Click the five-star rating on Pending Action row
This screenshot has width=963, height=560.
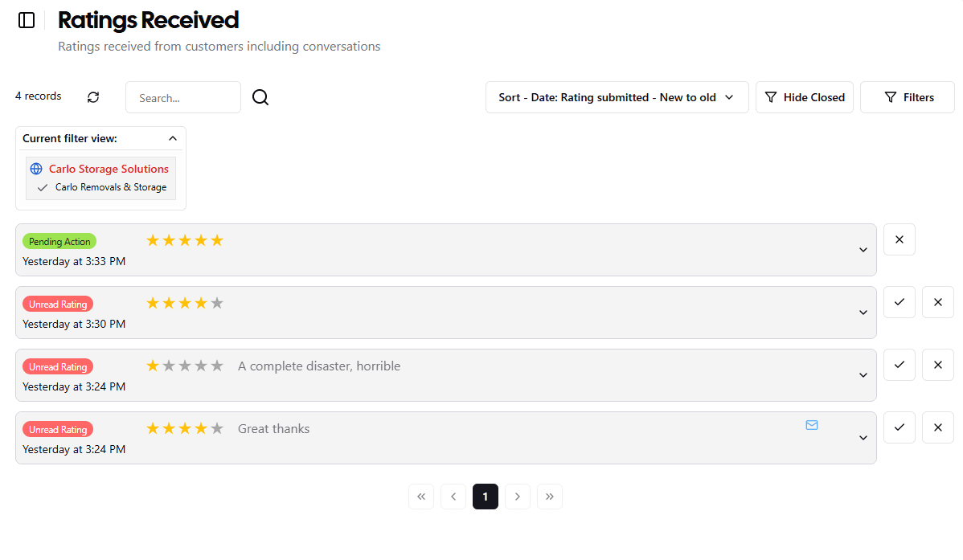(185, 241)
